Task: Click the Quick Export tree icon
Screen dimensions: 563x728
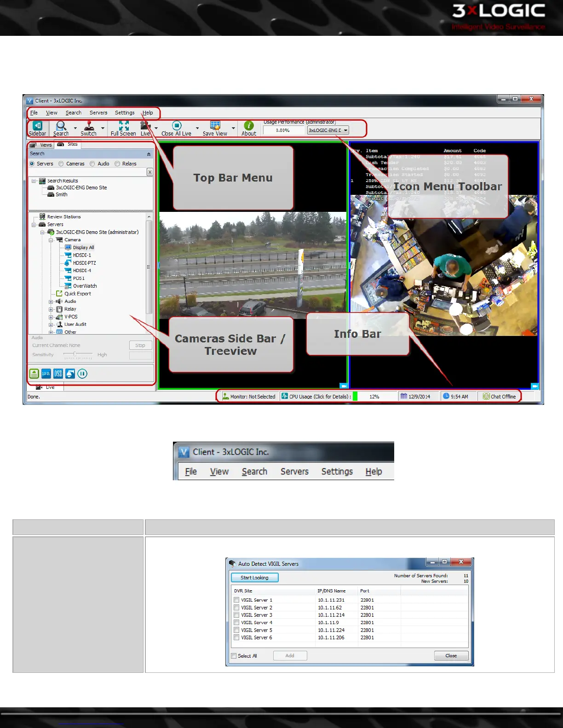Action: (59, 294)
